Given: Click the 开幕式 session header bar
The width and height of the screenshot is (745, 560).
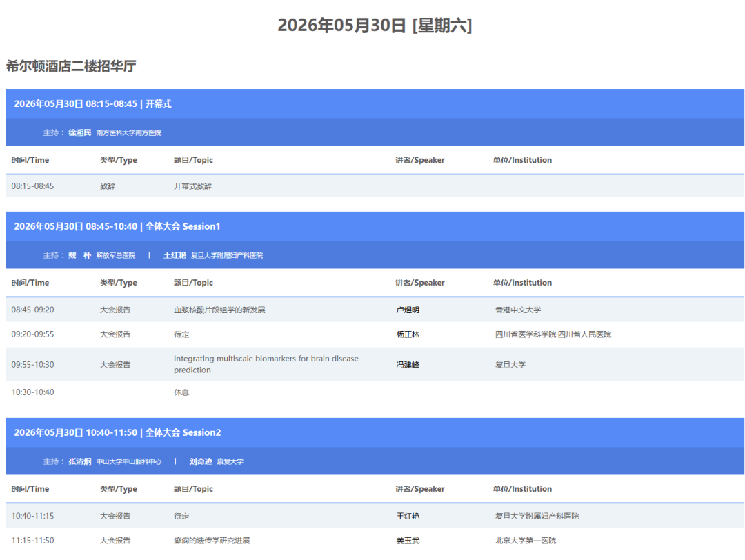Looking at the screenshot, I should [375, 103].
